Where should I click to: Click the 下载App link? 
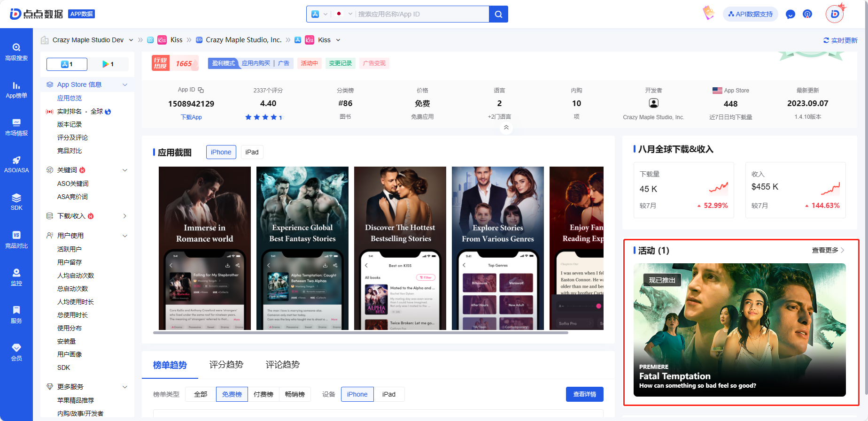[191, 117]
